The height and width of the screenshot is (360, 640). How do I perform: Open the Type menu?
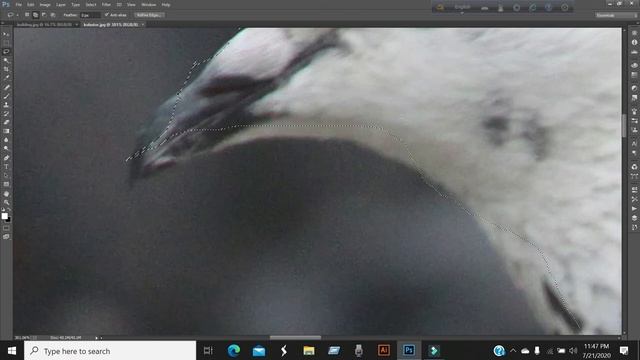[x=76, y=4]
